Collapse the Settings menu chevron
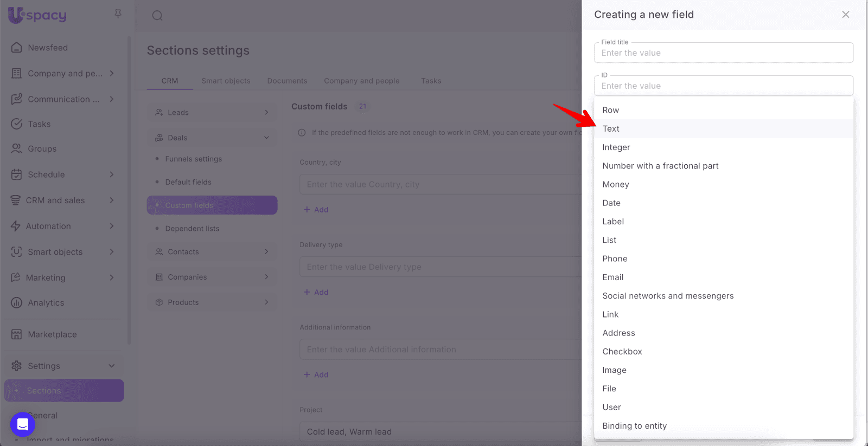 112,366
